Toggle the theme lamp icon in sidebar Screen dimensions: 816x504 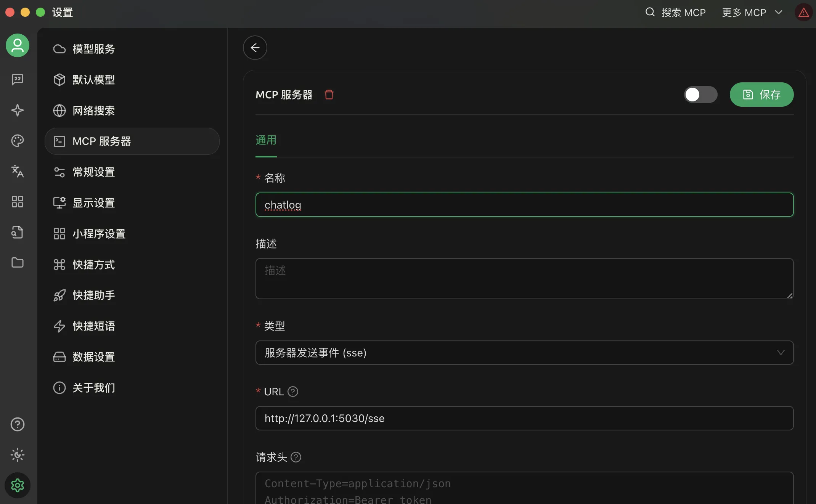17,454
